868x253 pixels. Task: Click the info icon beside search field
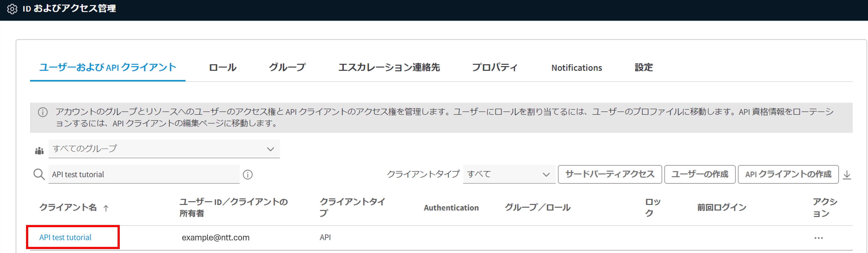tap(248, 175)
